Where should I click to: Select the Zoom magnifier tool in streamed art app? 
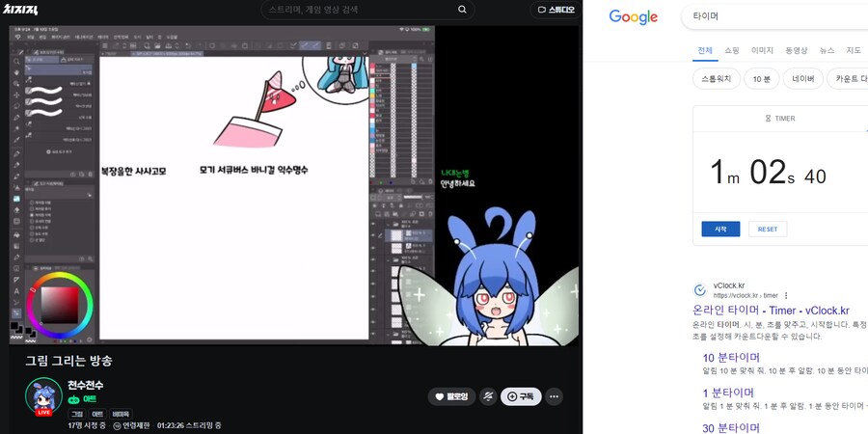[16, 62]
